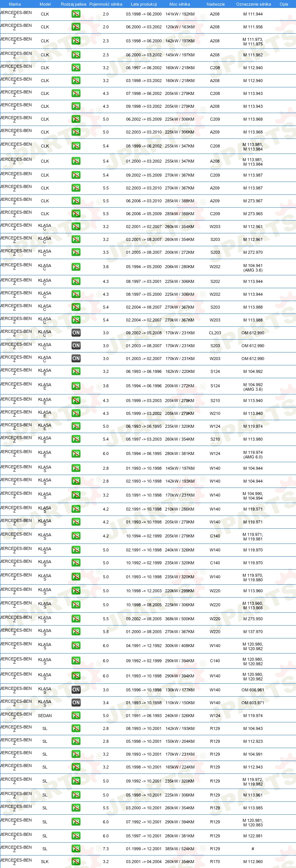
Task: Select petrol icon in CLK M 111.982 row
Action: tap(76, 55)
